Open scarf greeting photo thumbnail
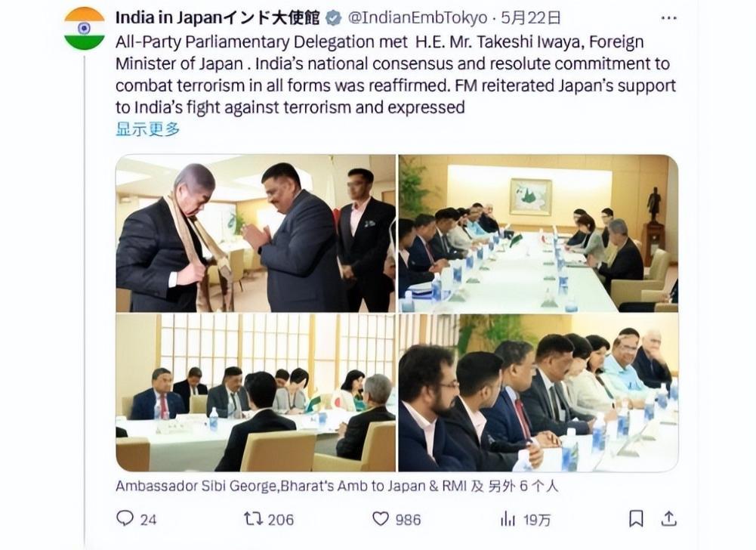Screen dimensions: 756x550 tap(255, 233)
